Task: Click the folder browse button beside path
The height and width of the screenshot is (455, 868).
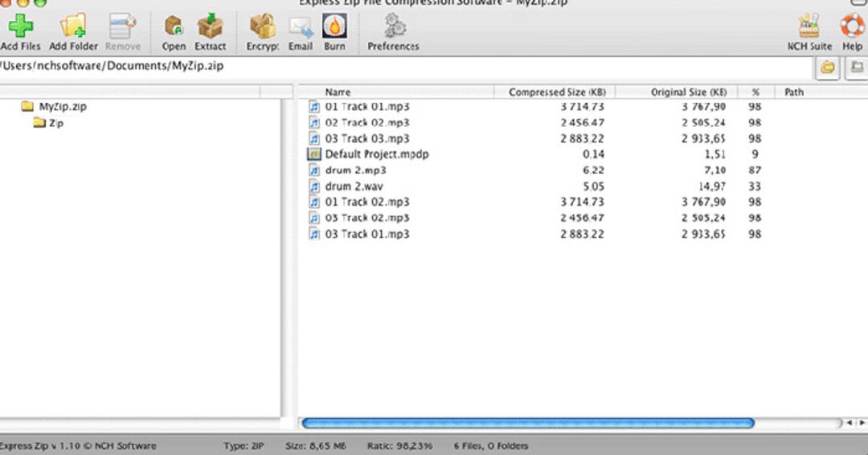Action: [828, 68]
